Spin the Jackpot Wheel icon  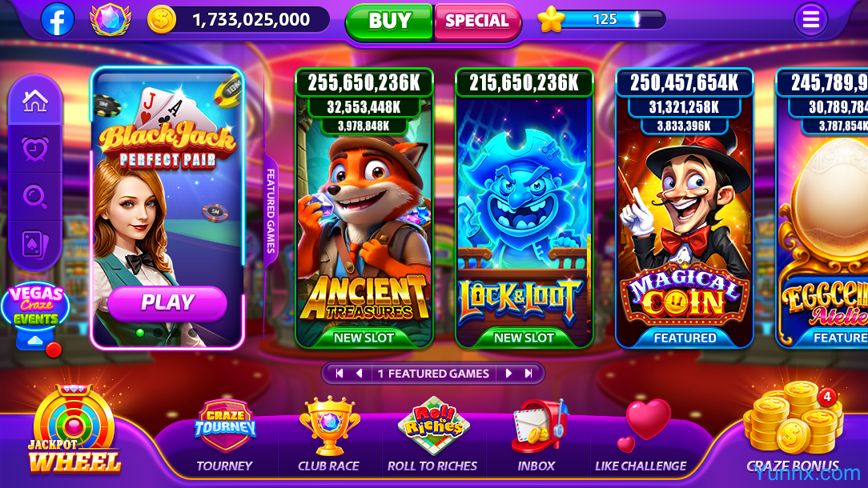[74, 430]
